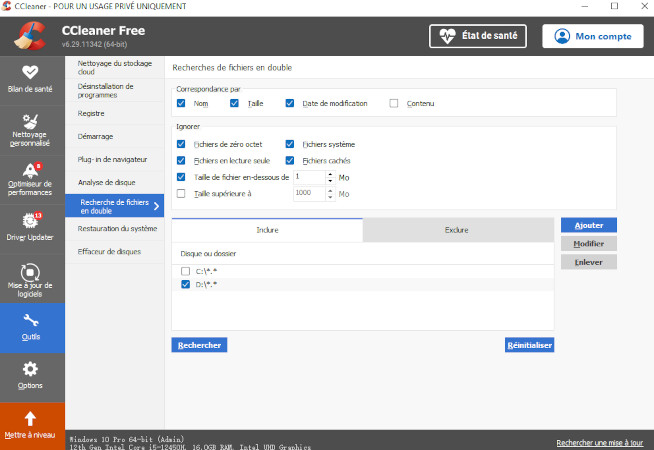Viewport: 654px width, 450px height.
Task: Enable the Contenu matching checkbox
Action: [394, 103]
